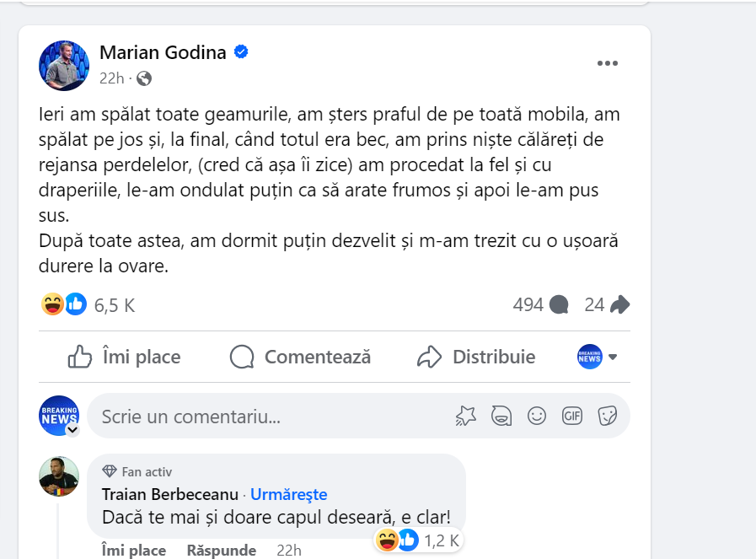The width and height of the screenshot is (756, 559).
Task: Click the blue thumbs-up reaction icon
Action: pyautogui.click(x=76, y=304)
